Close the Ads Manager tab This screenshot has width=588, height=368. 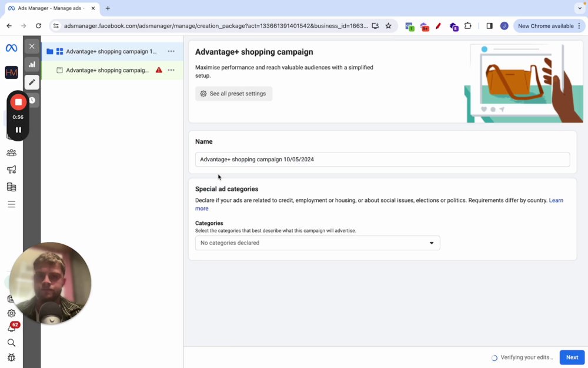(93, 8)
